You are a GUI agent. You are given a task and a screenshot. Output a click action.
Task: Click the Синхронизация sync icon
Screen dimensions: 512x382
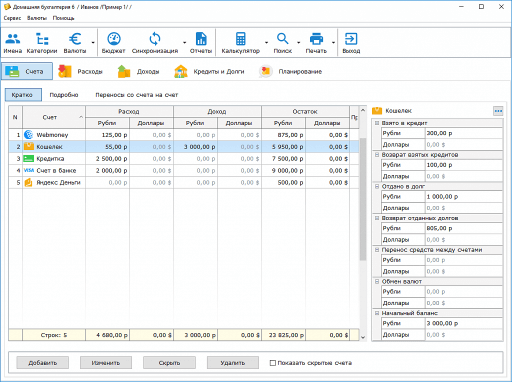click(x=155, y=39)
